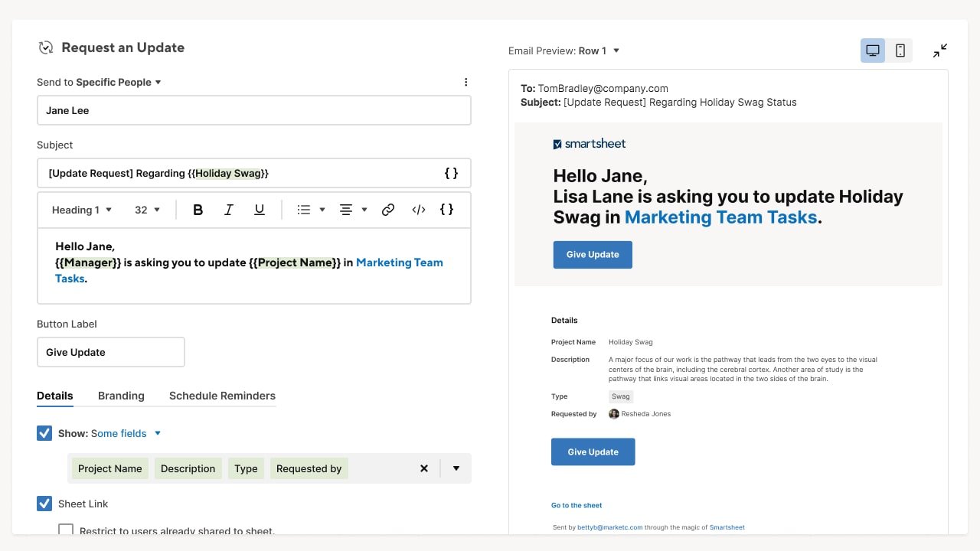Open the Schedule Reminders tab
Image resolution: width=980 pixels, height=551 pixels.
[x=222, y=396]
